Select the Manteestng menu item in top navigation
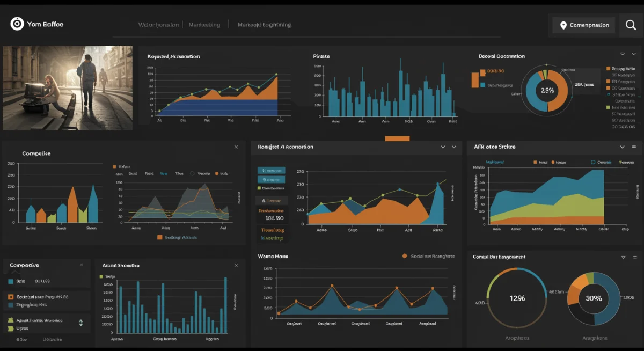Screen dimensions: 644x351 pos(204,25)
